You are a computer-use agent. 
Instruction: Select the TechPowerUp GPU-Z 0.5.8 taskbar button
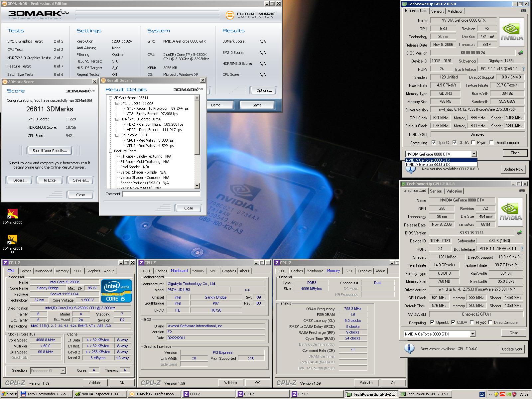pos(425,394)
